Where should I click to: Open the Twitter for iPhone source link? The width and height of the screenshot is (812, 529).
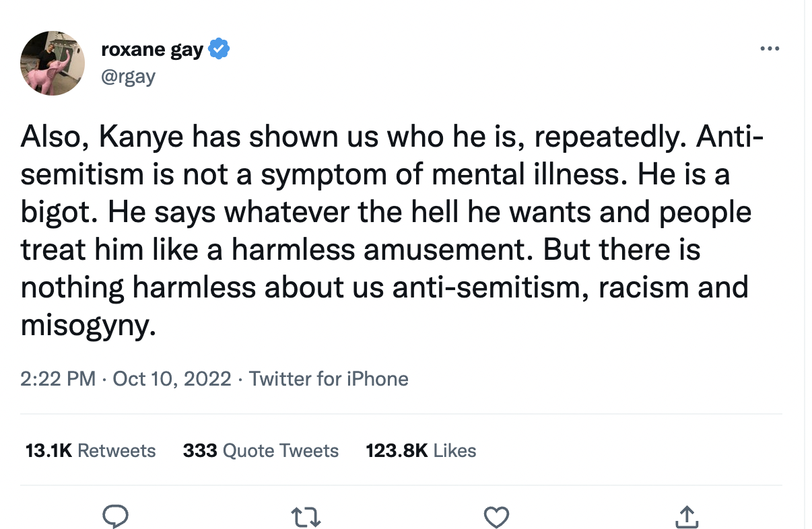[329, 379]
